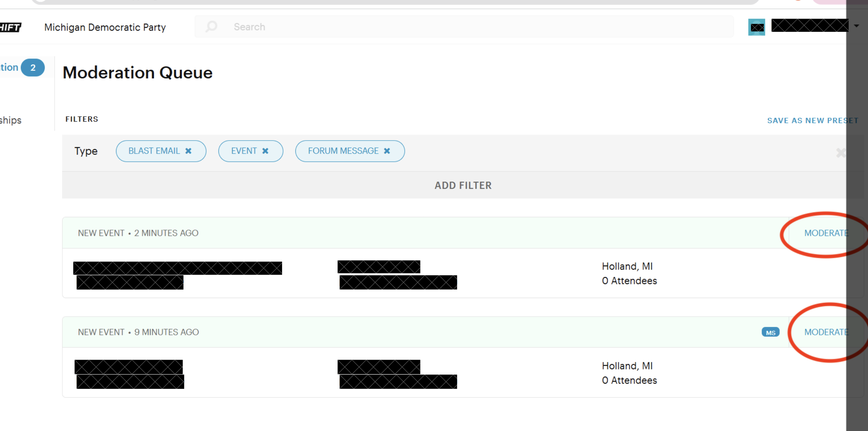Viewport: 868px width, 431px height.
Task: Moderate the event from 2 minutes ago
Action: (x=826, y=233)
